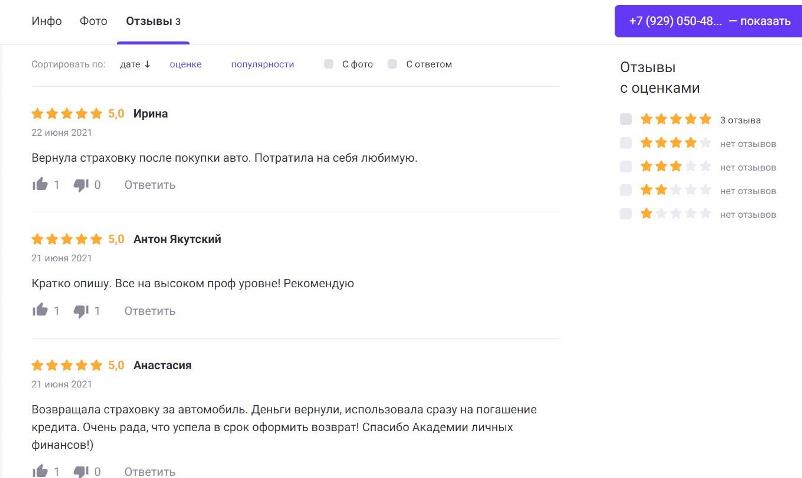Show full phone number +7 (929) 050-48
This screenshot has height=478, width=802.
pyautogui.click(x=709, y=21)
